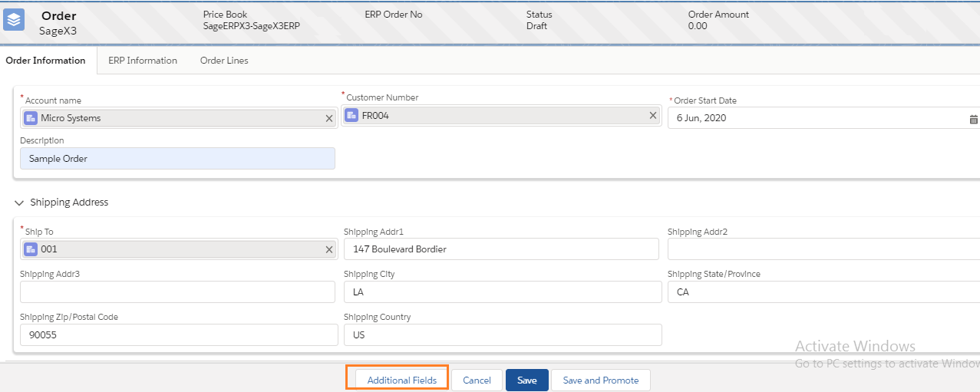Screen dimensions: 980x392
Task: Open the Order Lines tab
Action: [224, 61]
